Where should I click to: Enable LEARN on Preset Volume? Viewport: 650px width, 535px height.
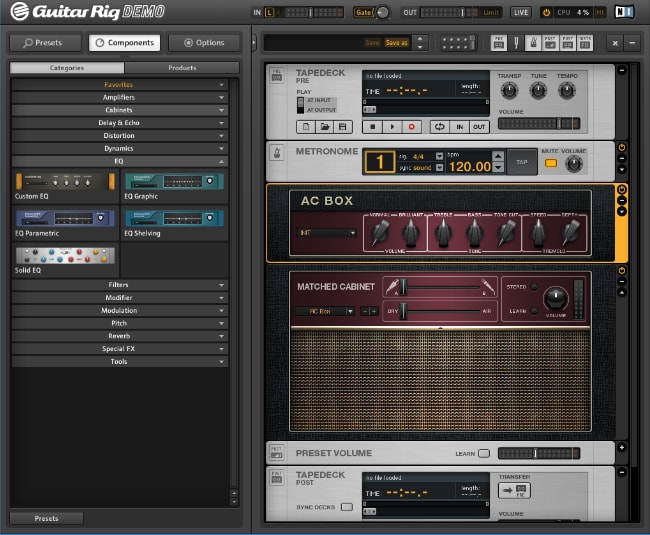(485, 453)
